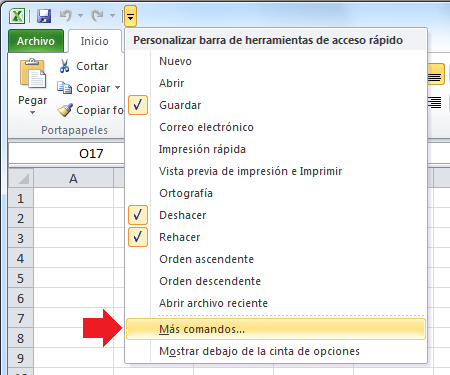Viewport: 450px width, 375px height.
Task: Select row 3 header
Action: (x=21, y=238)
